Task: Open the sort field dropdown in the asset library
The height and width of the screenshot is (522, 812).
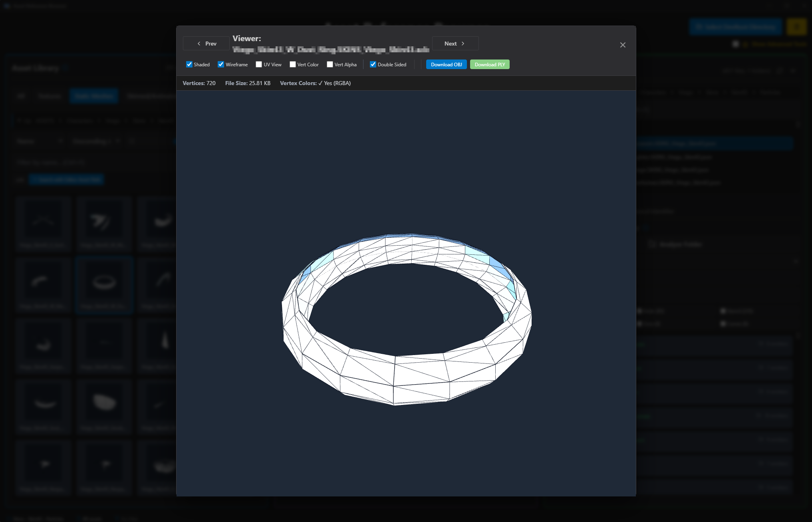Action: (x=41, y=141)
